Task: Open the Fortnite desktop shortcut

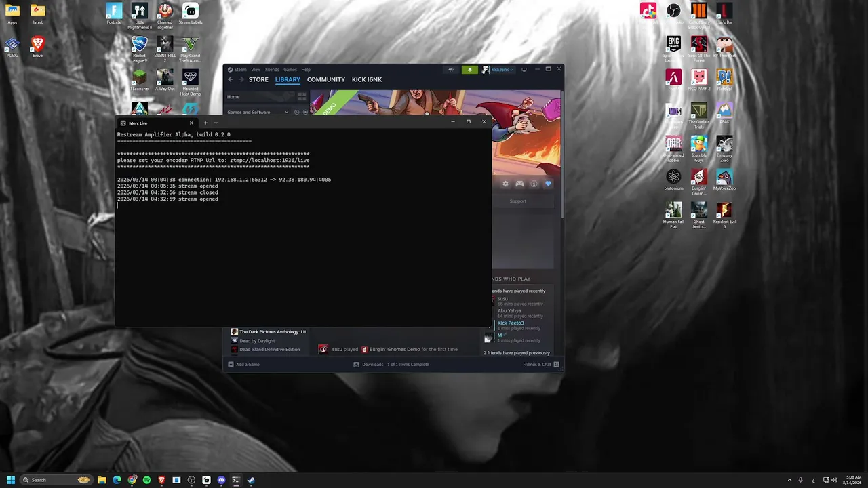Action: point(114,14)
